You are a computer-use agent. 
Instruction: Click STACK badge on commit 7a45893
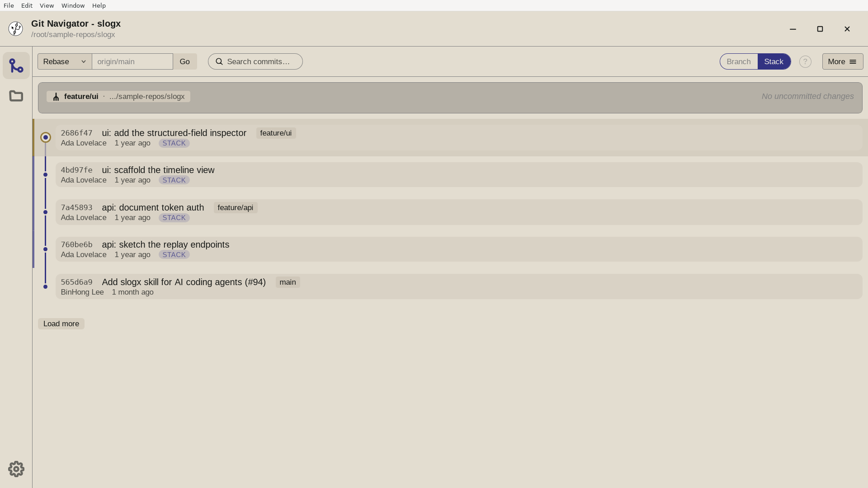point(174,218)
